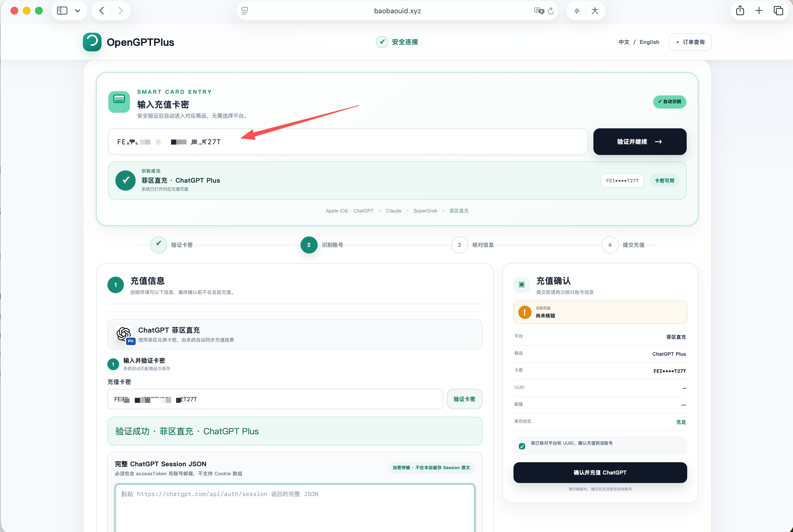Click the 验证卡密 button
Image resolution: width=793 pixels, height=532 pixels.
click(464, 399)
